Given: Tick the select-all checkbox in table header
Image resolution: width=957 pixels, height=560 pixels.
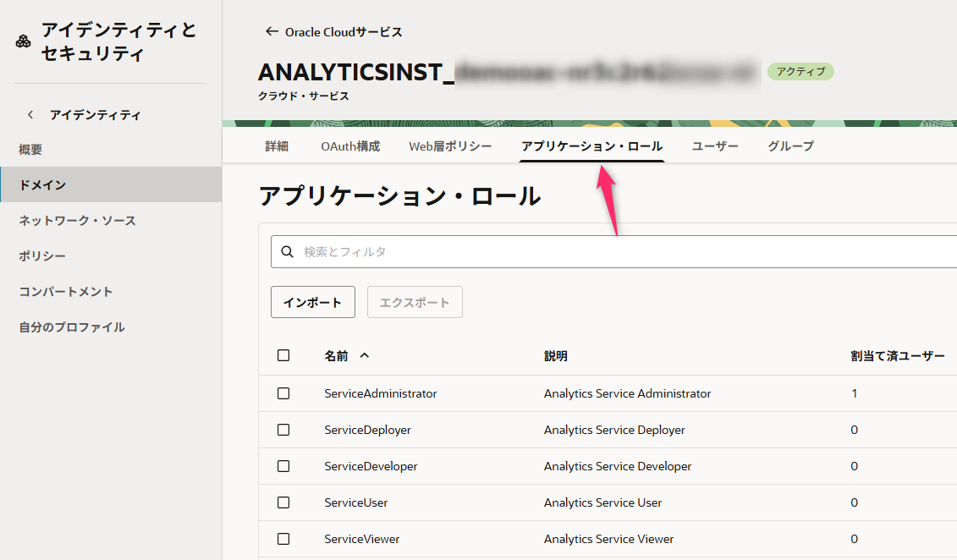Looking at the screenshot, I should click(x=283, y=355).
